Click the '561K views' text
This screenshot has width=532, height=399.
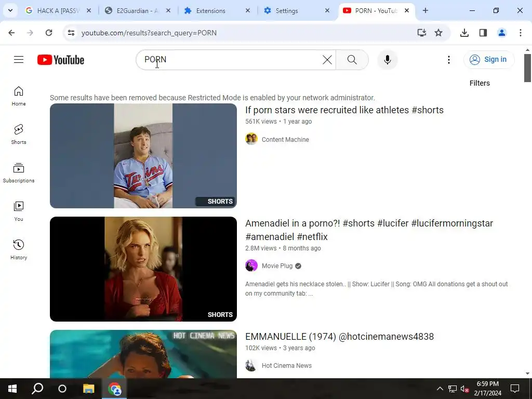[x=261, y=122]
